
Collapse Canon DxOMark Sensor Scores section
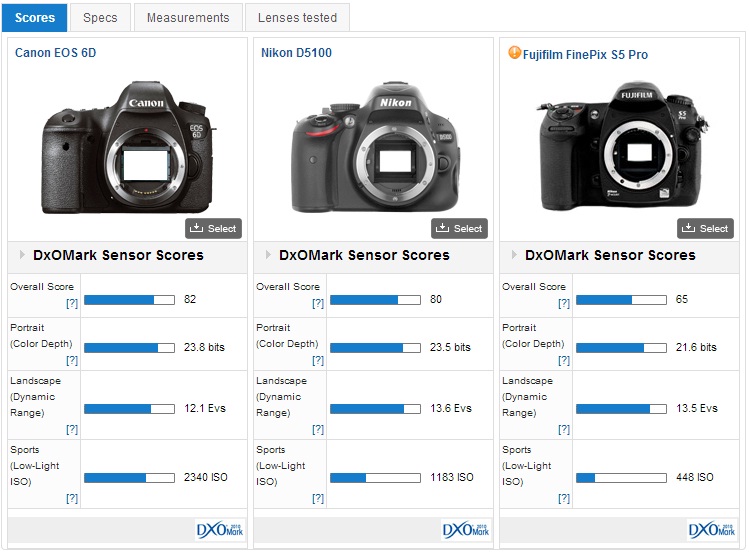(22, 255)
